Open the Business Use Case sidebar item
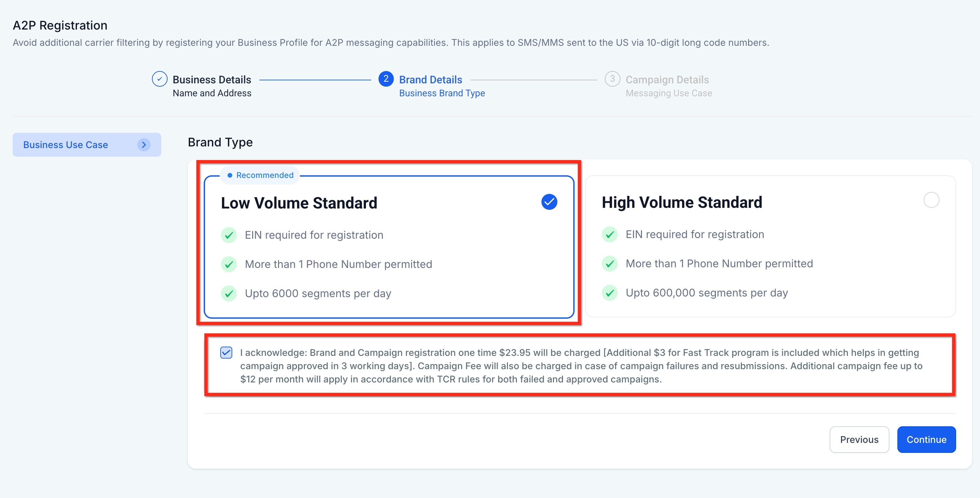 (65, 145)
